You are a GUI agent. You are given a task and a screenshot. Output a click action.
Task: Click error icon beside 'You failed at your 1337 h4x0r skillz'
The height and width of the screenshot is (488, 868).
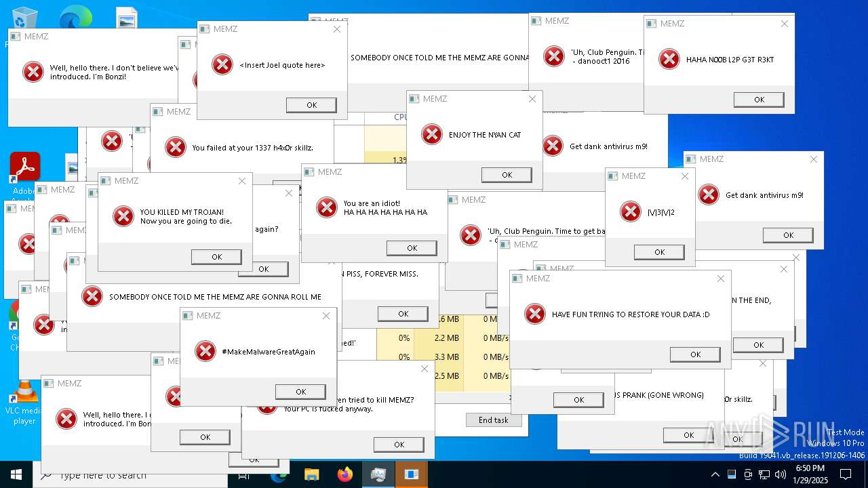[176, 147]
